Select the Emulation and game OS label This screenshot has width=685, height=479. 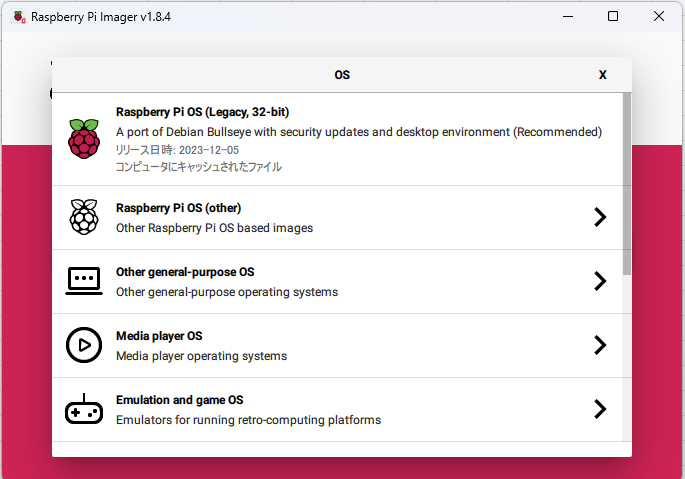180,400
